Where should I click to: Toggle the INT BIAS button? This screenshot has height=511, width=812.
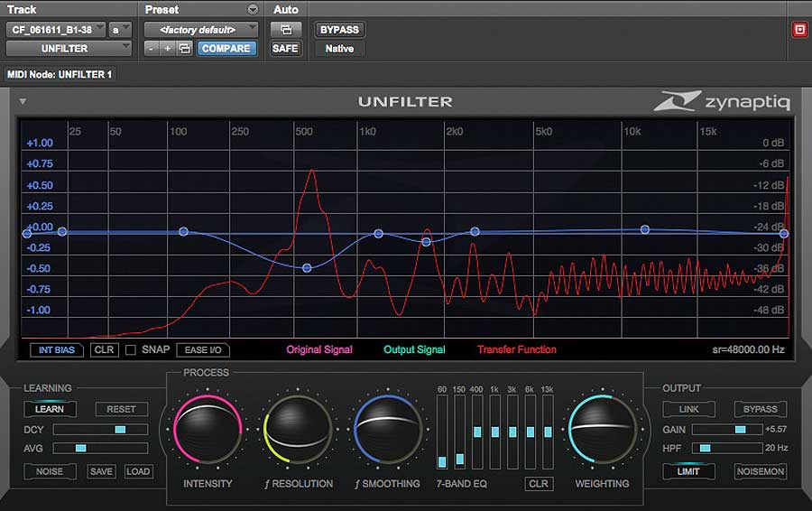coord(57,349)
